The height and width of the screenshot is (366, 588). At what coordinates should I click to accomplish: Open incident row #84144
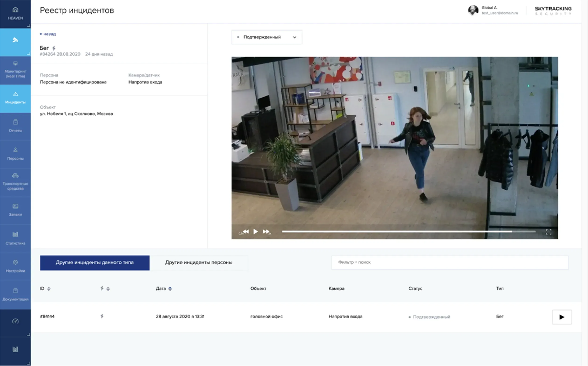[306, 317]
